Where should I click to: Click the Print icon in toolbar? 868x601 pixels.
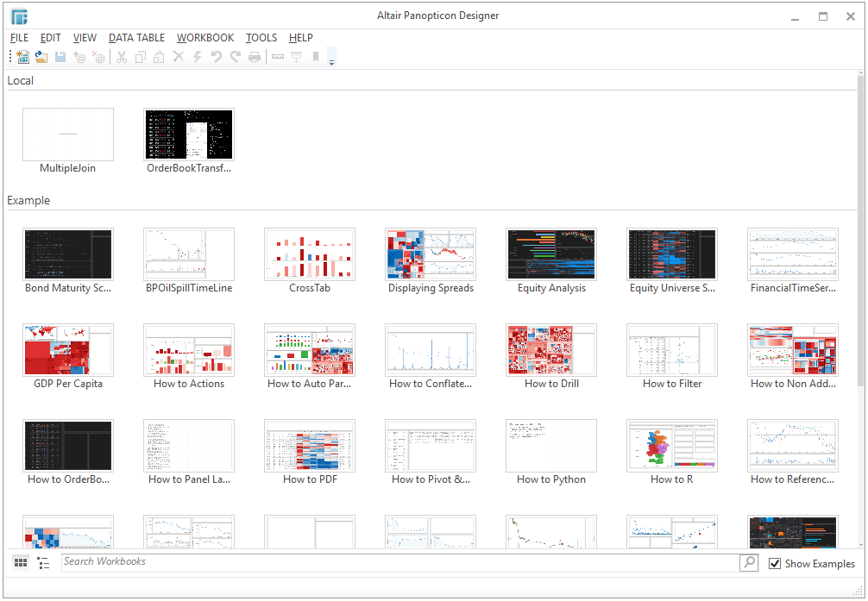tap(255, 57)
